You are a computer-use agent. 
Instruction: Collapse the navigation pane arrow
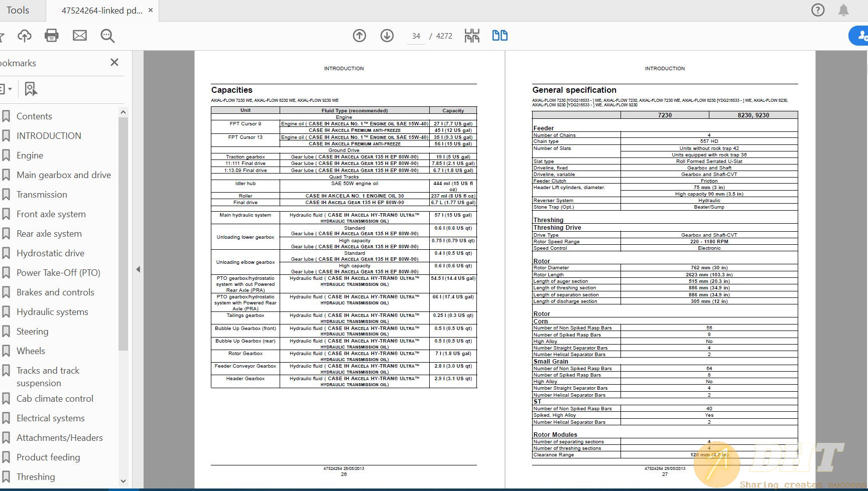[x=138, y=269]
